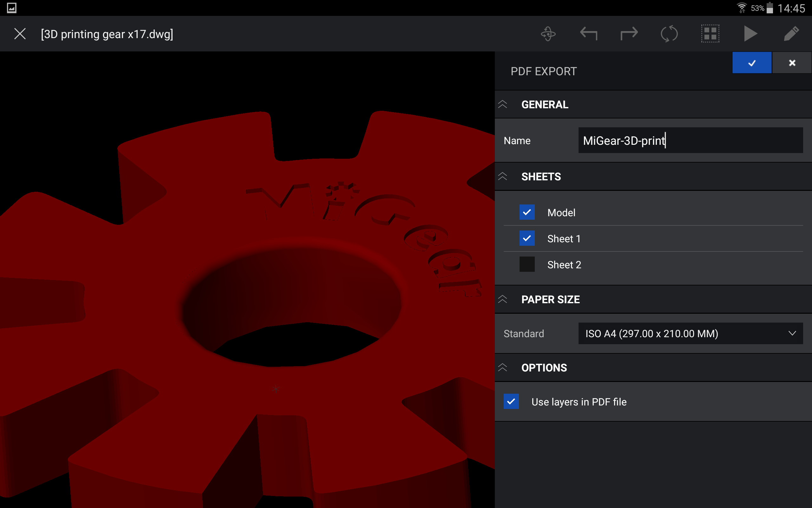The width and height of the screenshot is (812, 508).
Task: Tap the file title 3D printing gear x17.dwg
Action: click(107, 34)
